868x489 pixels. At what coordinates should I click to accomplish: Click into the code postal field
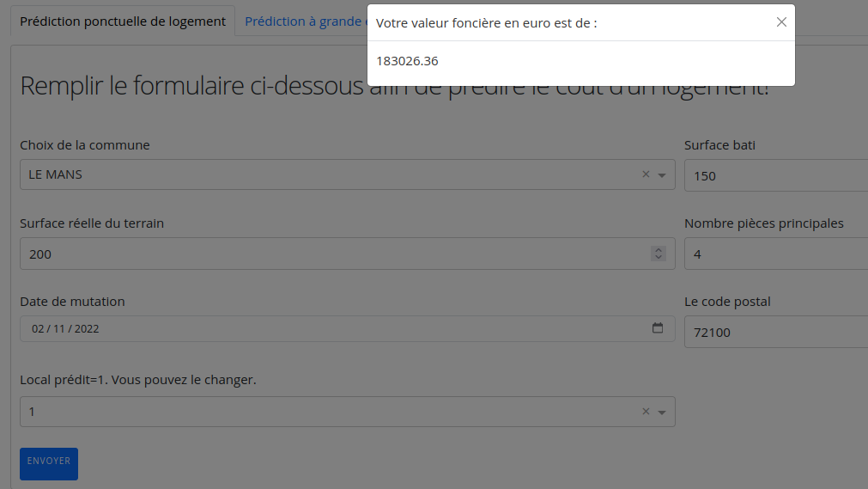click(773, 333)
